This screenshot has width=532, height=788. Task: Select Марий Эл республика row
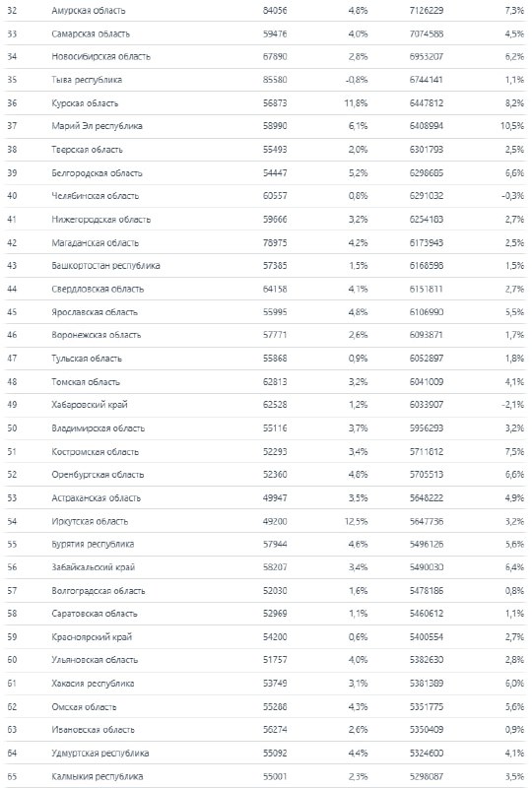pyautogui.click(x=266, y=126)
